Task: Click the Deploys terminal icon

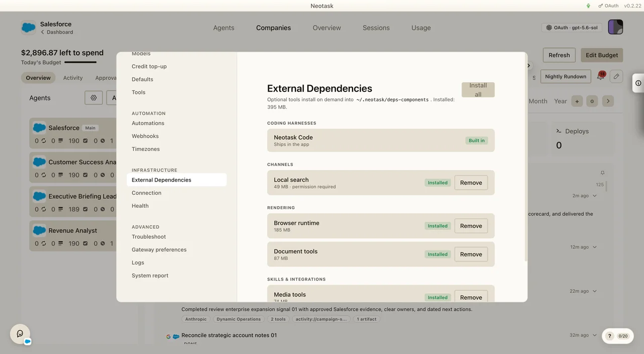Action: pos(558,131)
